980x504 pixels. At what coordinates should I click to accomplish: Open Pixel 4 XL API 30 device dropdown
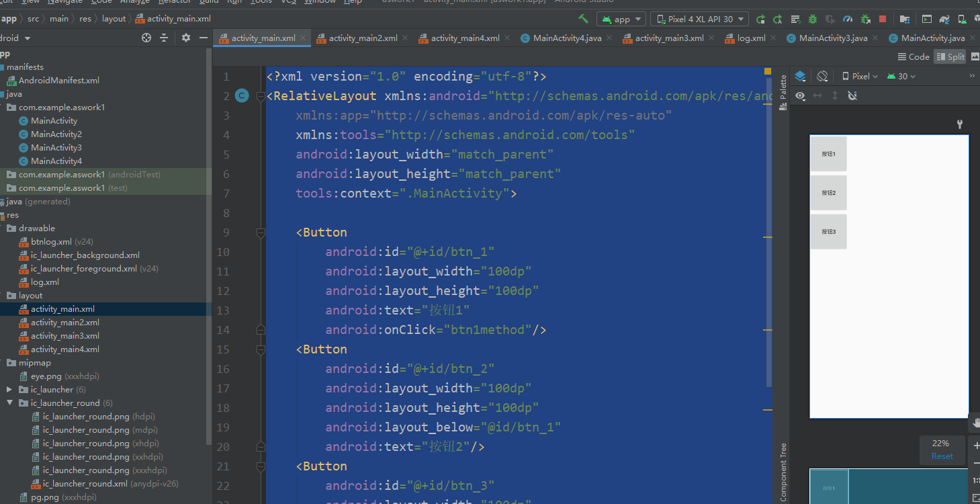coord(699,19)
